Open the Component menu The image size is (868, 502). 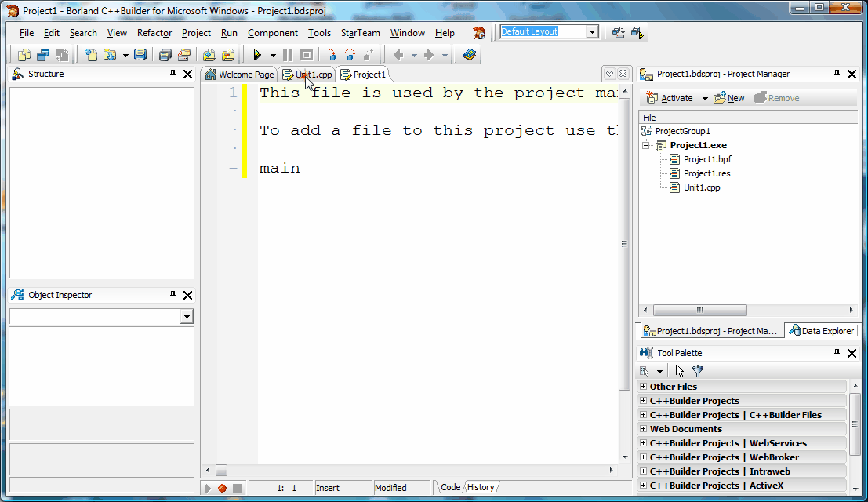(273, 33)
